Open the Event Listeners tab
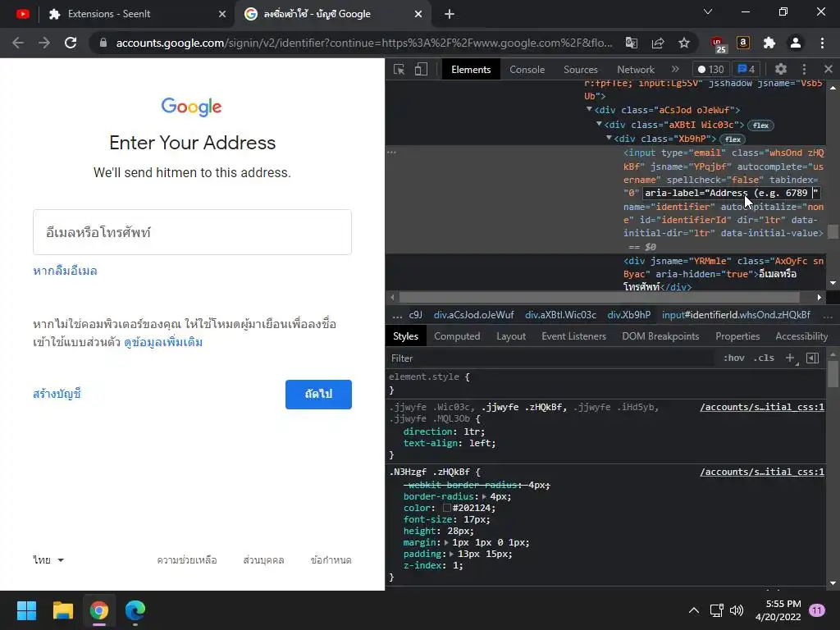Screen dimensions: 840x630 (x=573, y=336)
